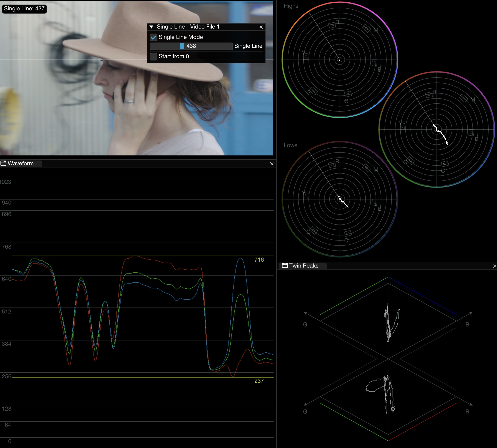
Task: Click the 438 value in Single Line field
Action: (x=191, y=46)
